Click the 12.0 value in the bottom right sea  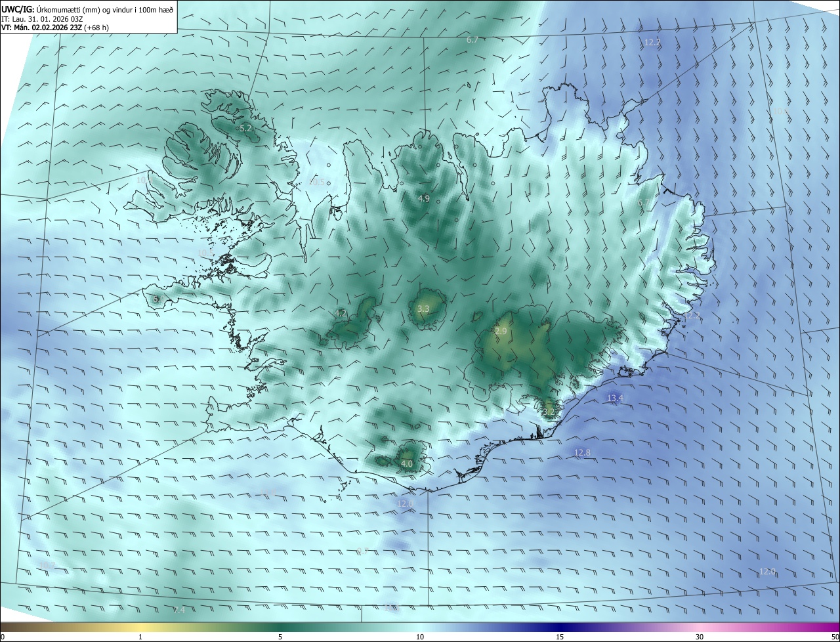click(x=767, y=572)
